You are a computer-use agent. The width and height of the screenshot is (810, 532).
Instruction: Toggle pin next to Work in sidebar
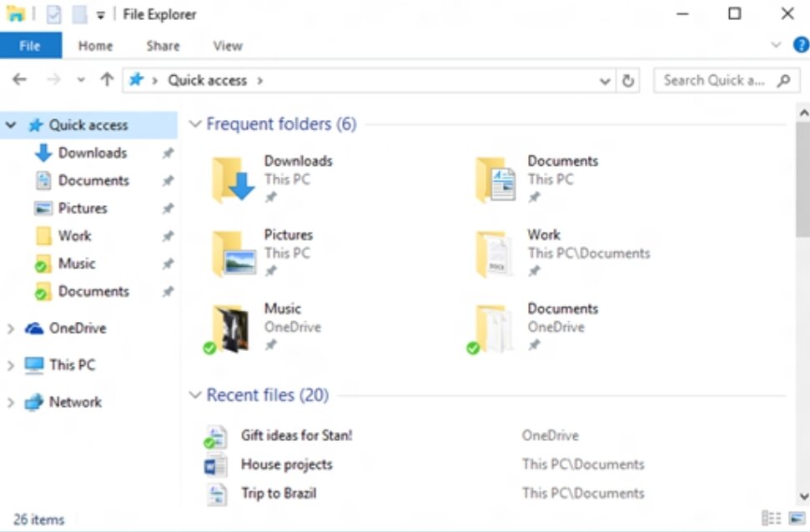coord(168,236)
